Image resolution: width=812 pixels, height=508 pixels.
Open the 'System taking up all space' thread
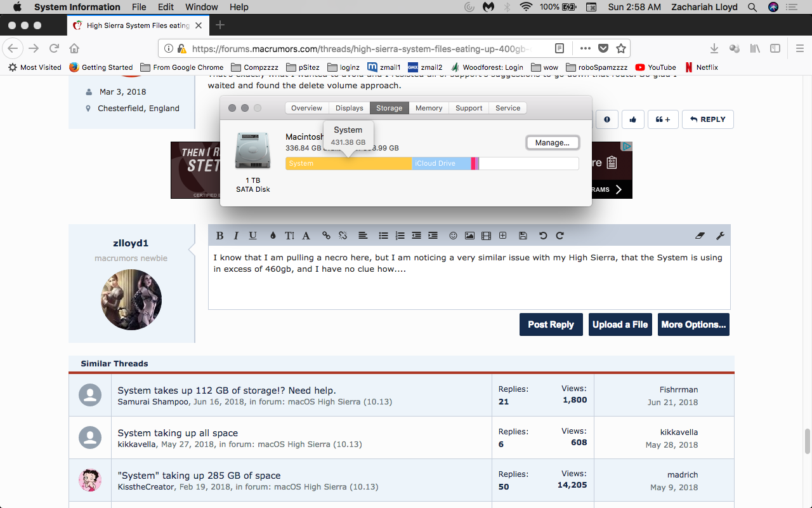pyautogui.click(x=178, y=433)
